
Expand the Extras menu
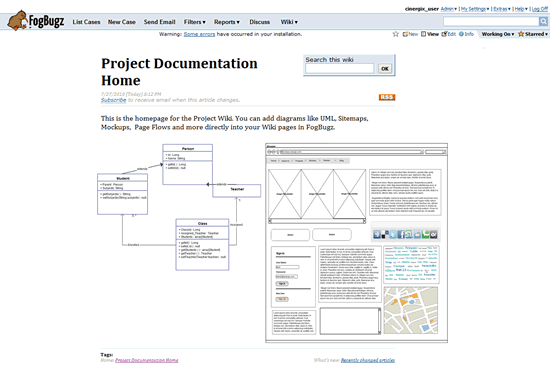[x=502, y=9]
